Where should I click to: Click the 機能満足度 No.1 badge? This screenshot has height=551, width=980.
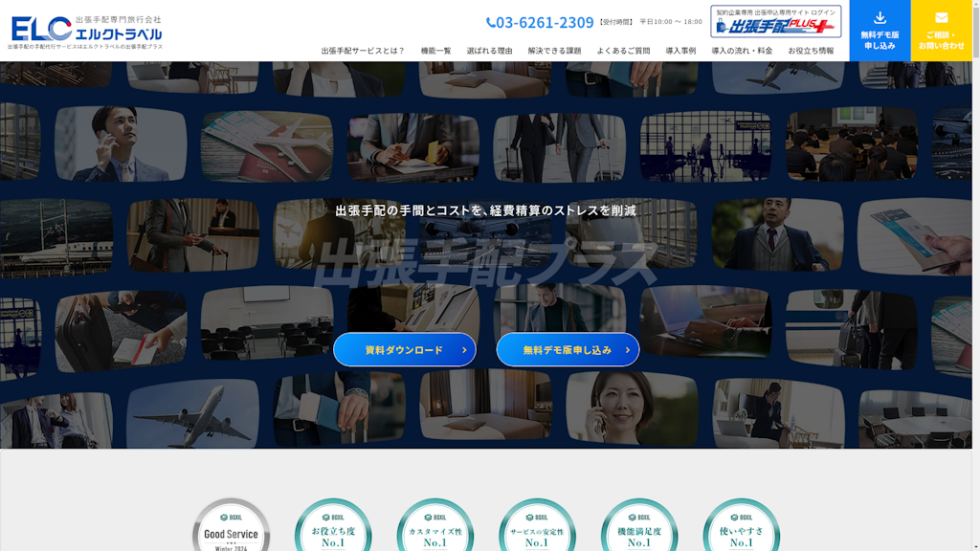pyautogui.click(x=639, y=526)
